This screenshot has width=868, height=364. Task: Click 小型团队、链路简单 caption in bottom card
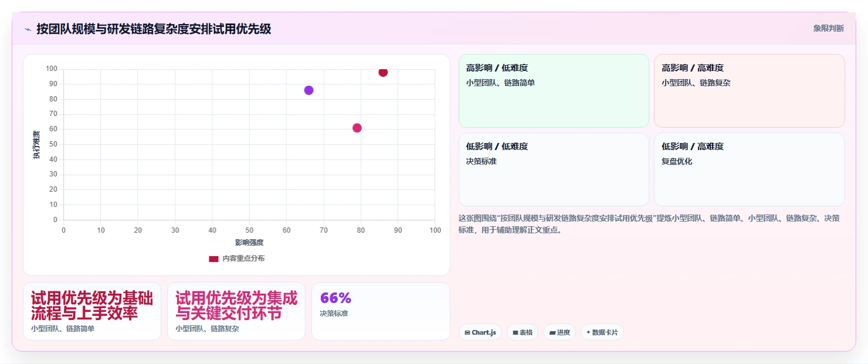[x=63, y=329]
